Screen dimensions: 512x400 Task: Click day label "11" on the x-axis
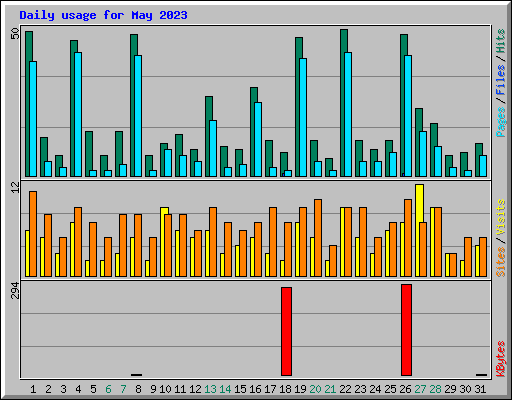click(x=180, y=389)
